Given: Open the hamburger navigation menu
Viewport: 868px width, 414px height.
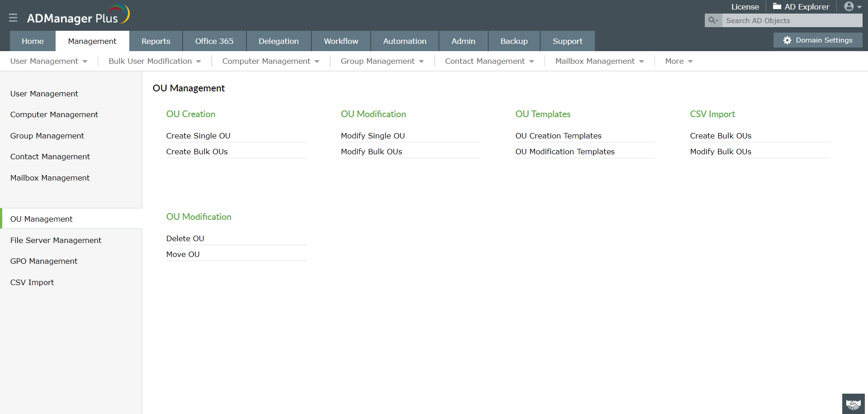Looking at the screenshot, I should [x=13, y=18].
